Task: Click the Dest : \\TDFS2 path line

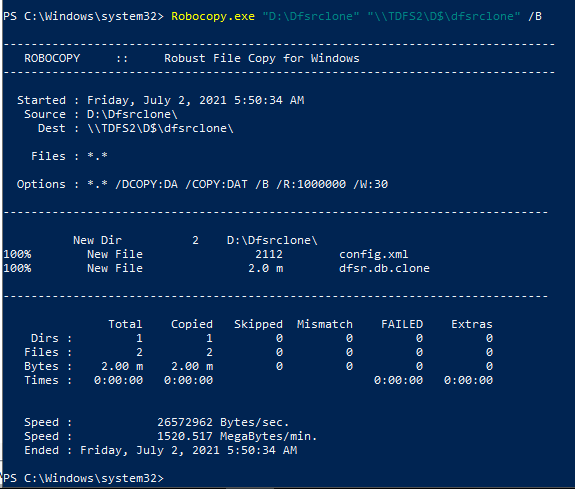Action: 136,128
